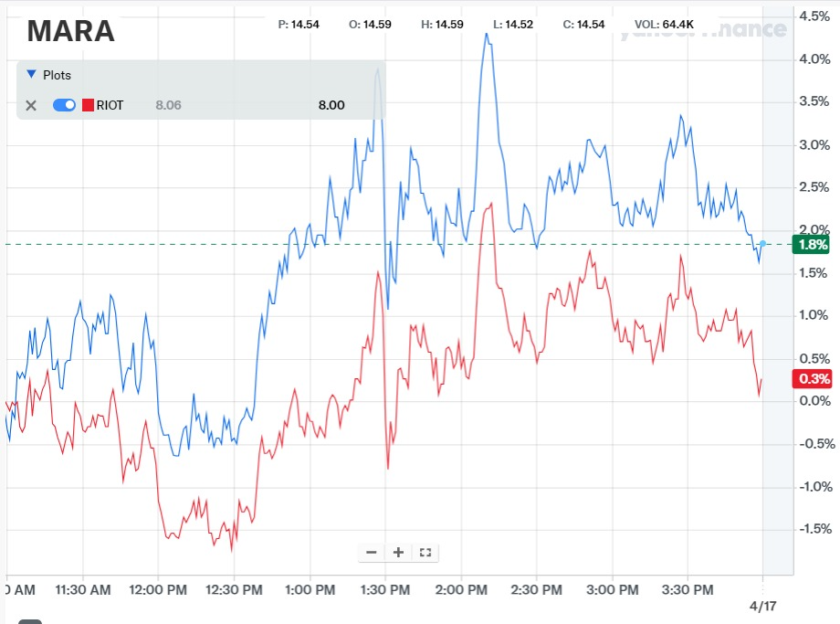This screenshot has height=624, width=840.
Task: Click the red RIOT color swatch
Action: point(88,105)
